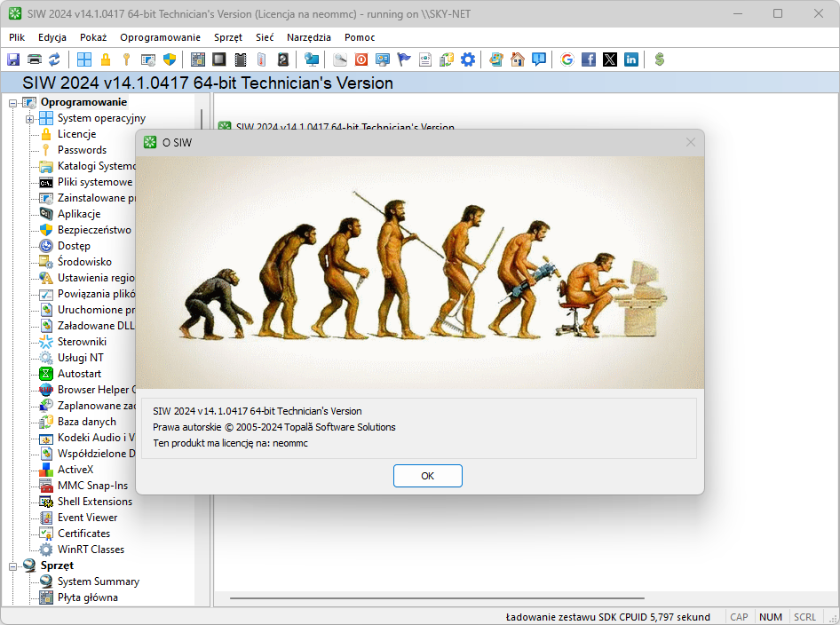Select Sterowniki tree item
This screenshot has width=840, height=625.
pos(82,342)
